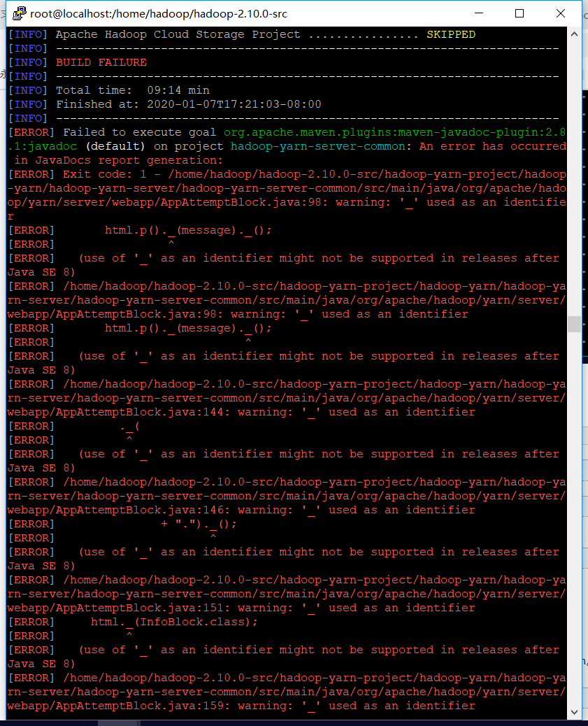Click cyan 'hadoop-yarn-server-common' project name

click(x=317, y=146)
